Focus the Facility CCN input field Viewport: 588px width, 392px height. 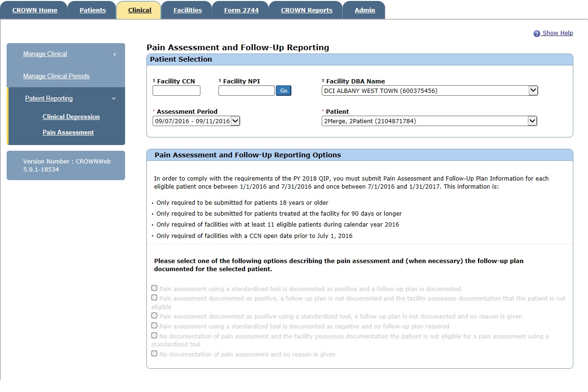click(176, 91)
